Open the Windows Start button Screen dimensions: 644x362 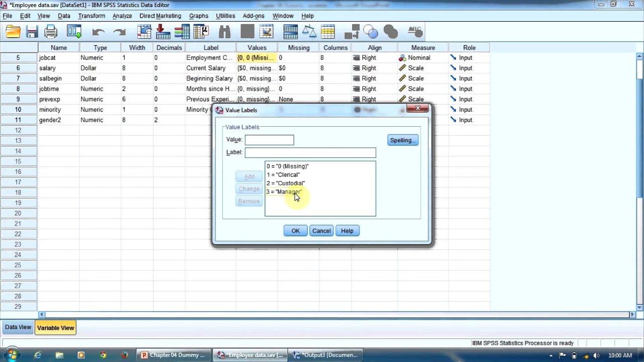[11, 355]
